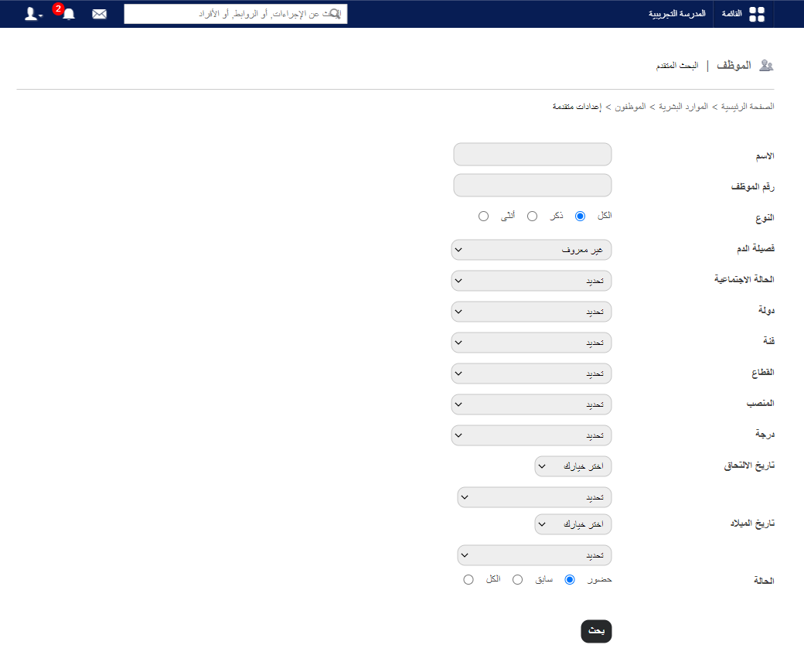804x672 pixels.
Task: Click المدرسة التجريبية in the top bar
Action: (x=677, y=14)
